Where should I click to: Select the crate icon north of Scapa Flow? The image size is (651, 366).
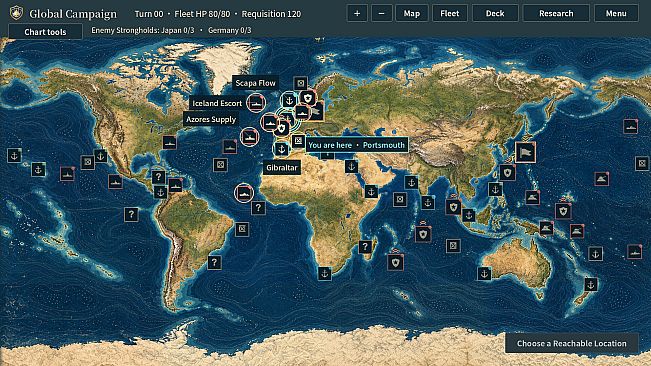click(301, 83)
